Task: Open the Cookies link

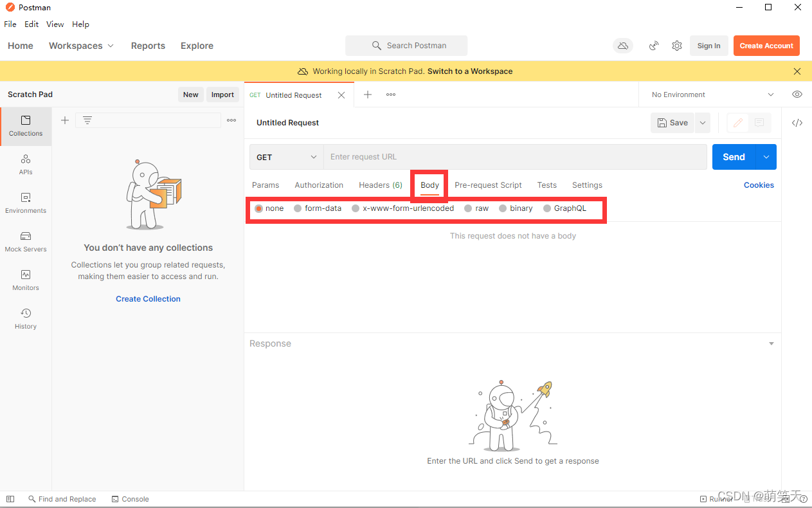Action: 759,185
